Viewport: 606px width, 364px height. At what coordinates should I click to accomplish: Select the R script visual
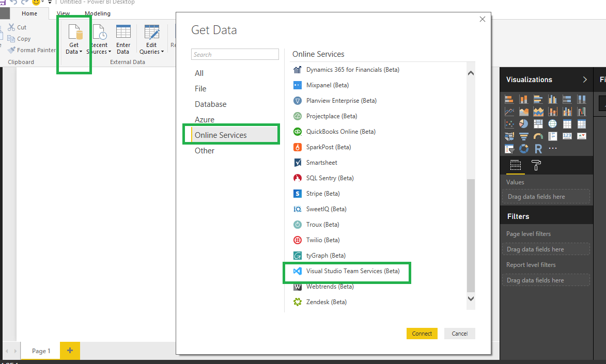tap(538, 149)
